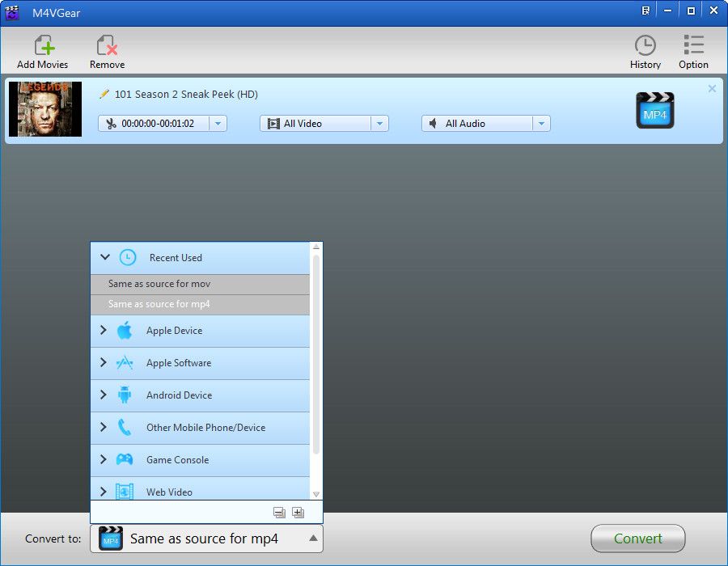Click the profile list scroll-down arrow
This screenshot has height=566, width=728.
tap(316, 494)
